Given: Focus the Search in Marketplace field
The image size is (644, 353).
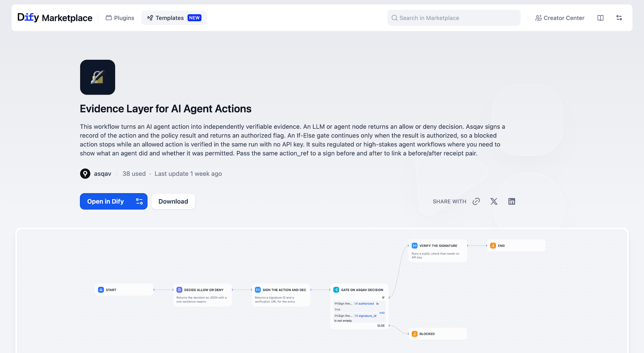Looking at the screenshot, I should coord(454,18).
